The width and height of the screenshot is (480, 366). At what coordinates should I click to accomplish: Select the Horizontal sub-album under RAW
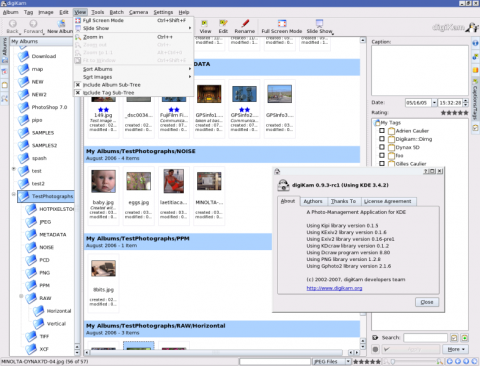click(x=59, y=311)
